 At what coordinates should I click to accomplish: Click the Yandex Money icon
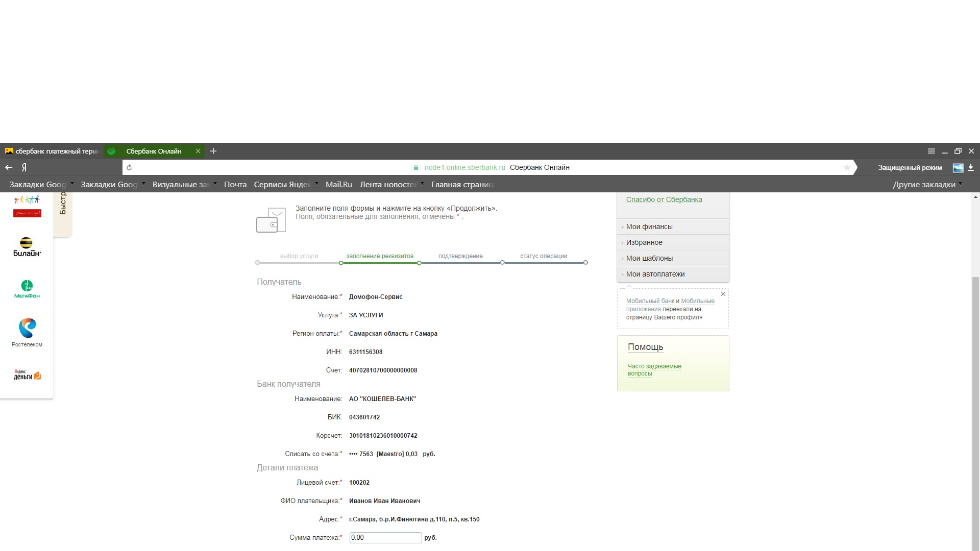[27, 375]
